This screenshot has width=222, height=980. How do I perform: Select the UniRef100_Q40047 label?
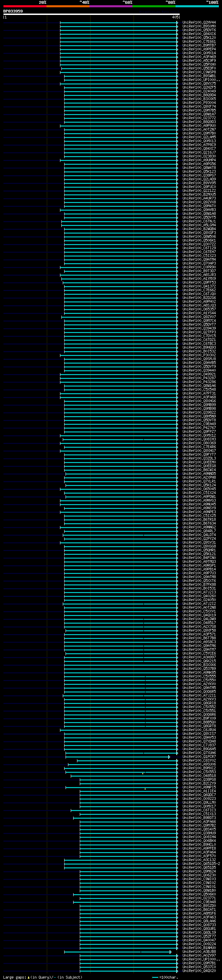pyautogui.click(x=199, y=940)
